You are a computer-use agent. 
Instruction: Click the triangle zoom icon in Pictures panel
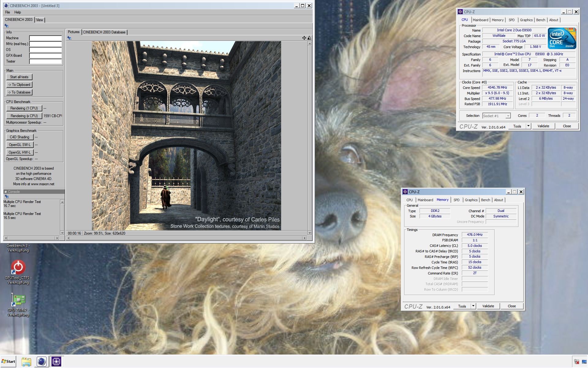click(309, 38)
